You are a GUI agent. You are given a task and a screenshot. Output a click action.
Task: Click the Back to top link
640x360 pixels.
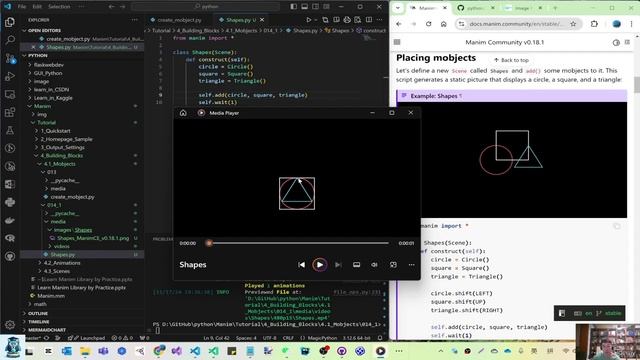click(x=511, y=60)
